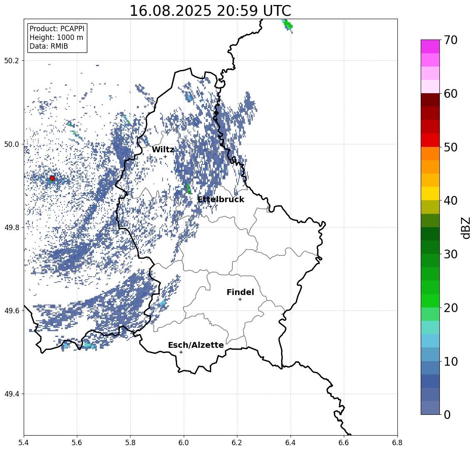Click the latitude tick label 49.8
The width and height of the screenshot is (476, 451).
click(x=12, y=227)
